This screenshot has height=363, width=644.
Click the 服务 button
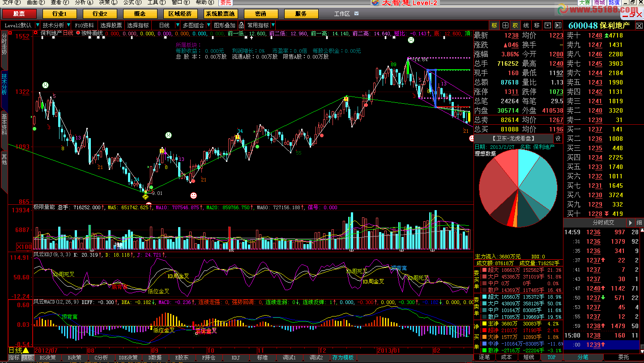point(301,14)
